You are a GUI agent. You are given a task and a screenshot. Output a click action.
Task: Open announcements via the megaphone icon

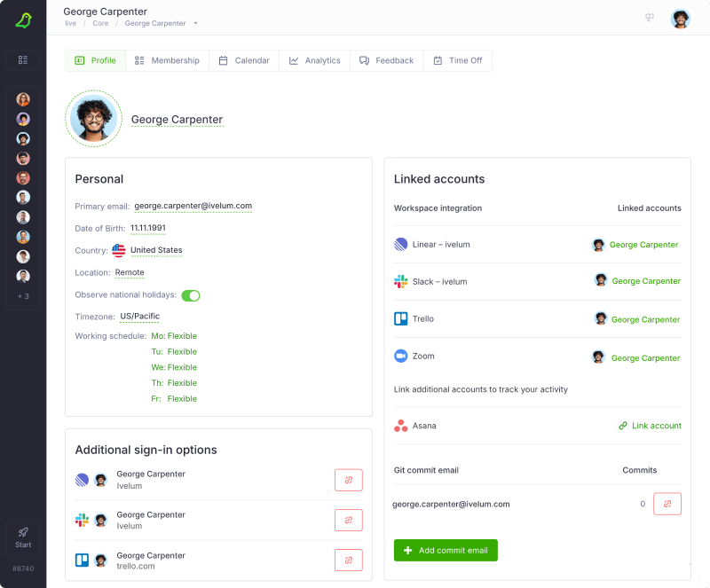click(x=649, y=17)
